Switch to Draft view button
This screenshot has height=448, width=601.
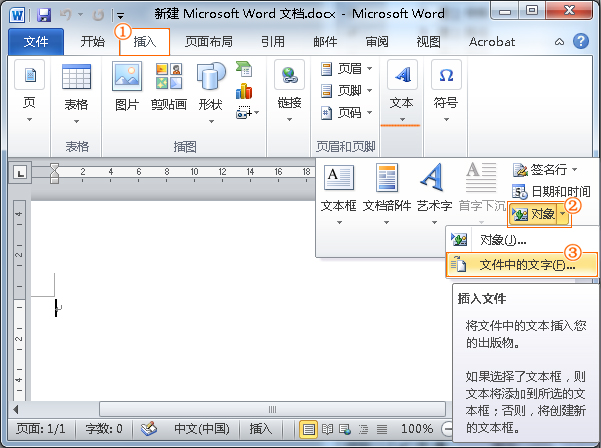pos(381,429)
